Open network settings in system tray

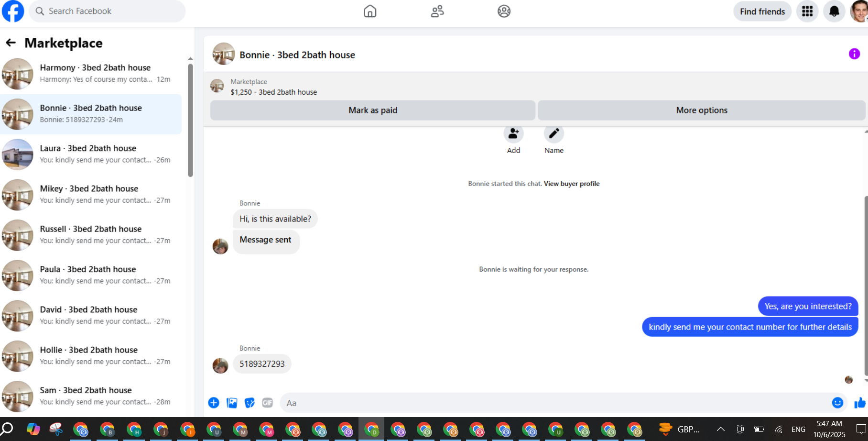pyautogui.click(x=779, y=429)
